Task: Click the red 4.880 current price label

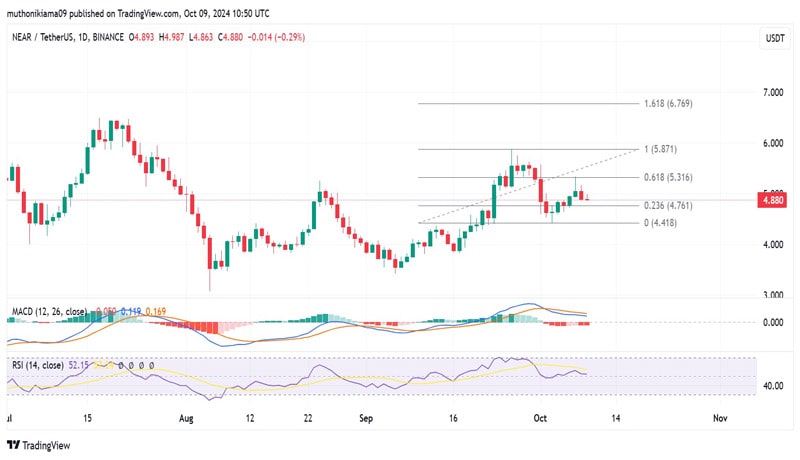Action: pos(772,200)
